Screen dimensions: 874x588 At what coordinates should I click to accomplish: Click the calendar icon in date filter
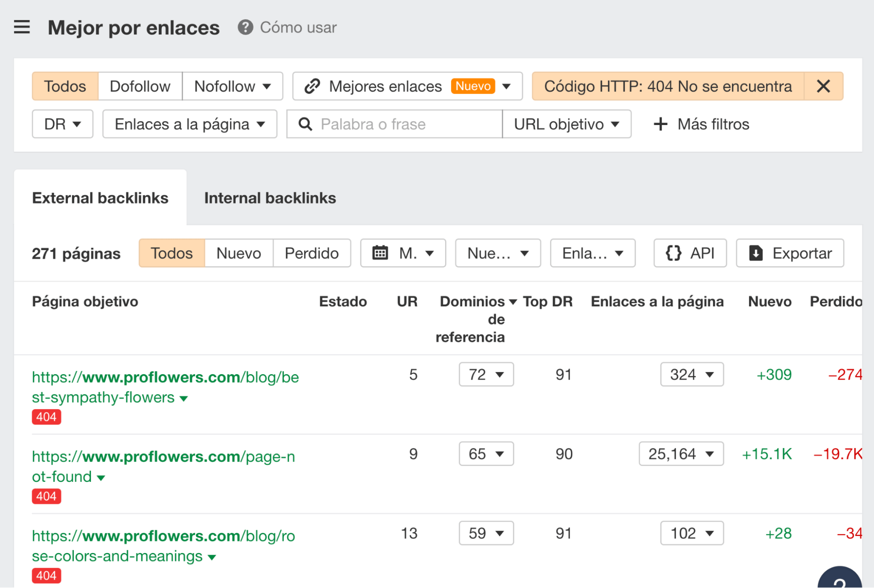(x=381, y=253)
